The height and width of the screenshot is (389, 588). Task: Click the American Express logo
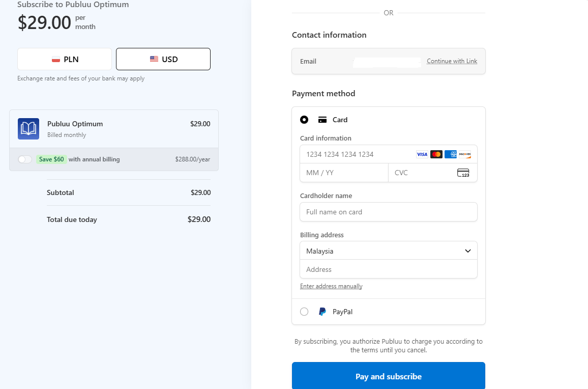click(450, 154)
